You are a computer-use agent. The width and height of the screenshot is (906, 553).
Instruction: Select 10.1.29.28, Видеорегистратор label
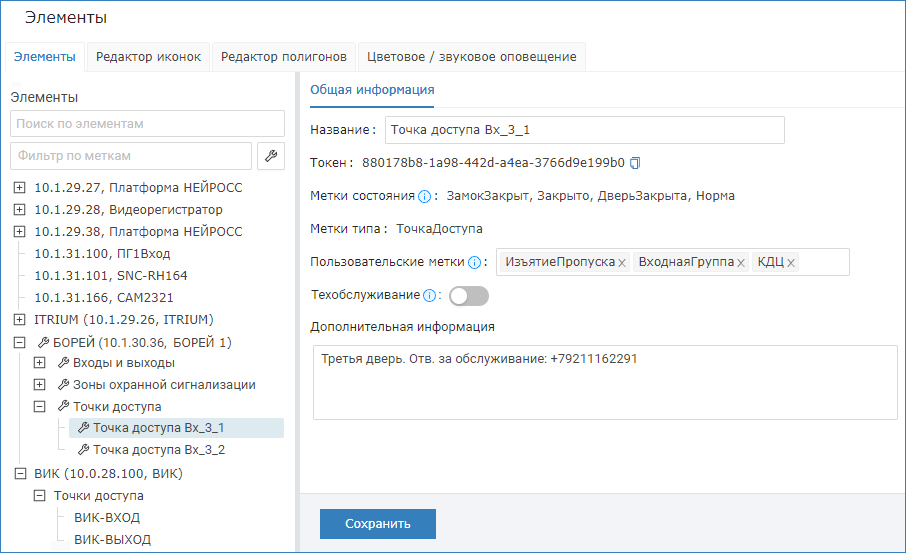[x=128, y=210]
